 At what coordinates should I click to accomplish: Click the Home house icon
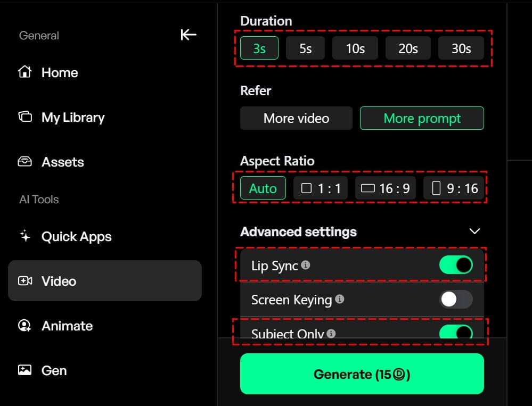[x=24, y=72]
